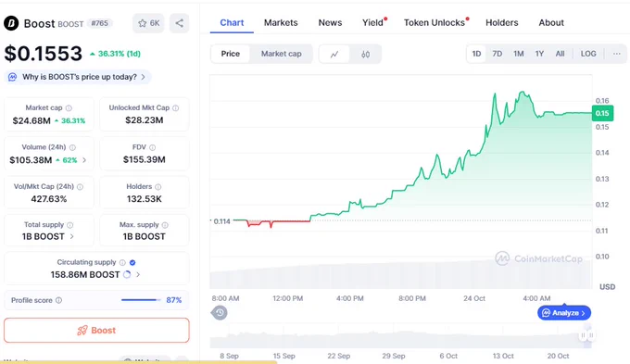
Task: Click the range slider handle at right
Action: coord(587,335)
